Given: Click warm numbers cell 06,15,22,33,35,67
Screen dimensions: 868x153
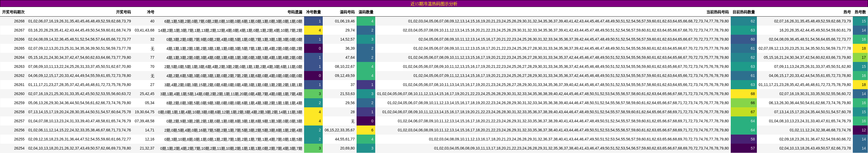Looking at the screenshot, I should 340,130.
